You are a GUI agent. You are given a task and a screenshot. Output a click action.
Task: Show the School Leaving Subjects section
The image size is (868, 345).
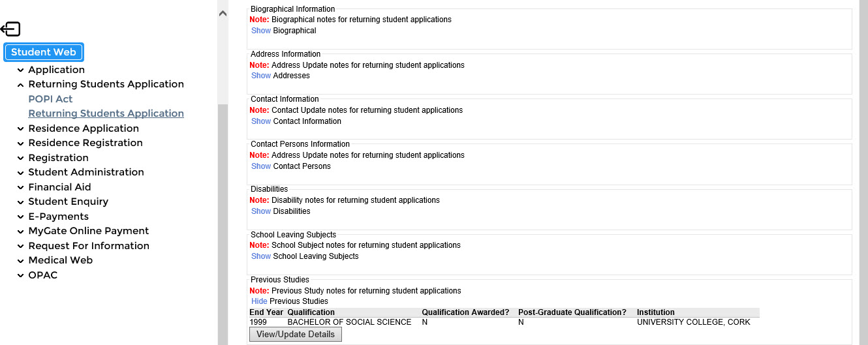point(261,256)
